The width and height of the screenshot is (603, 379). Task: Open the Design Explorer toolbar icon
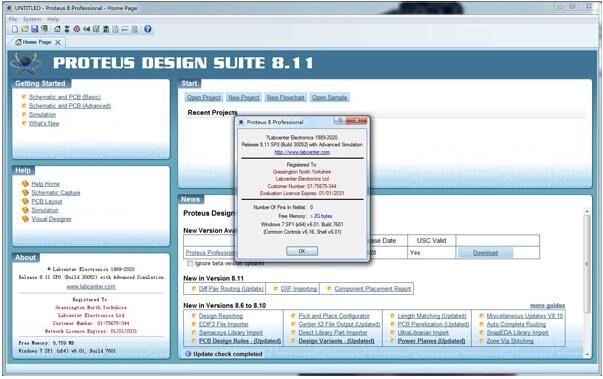[x=106, y=29]
